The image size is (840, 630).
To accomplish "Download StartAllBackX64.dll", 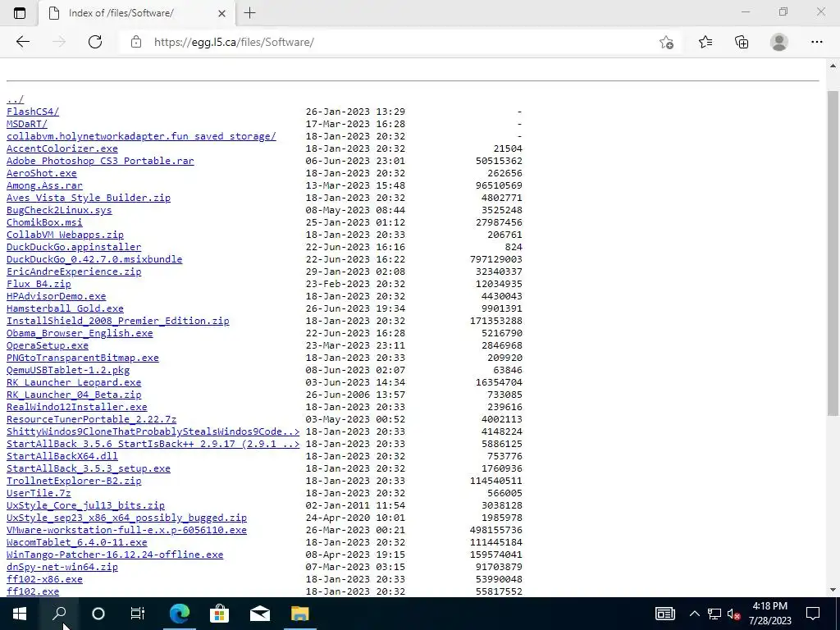I will click(62, 456).
